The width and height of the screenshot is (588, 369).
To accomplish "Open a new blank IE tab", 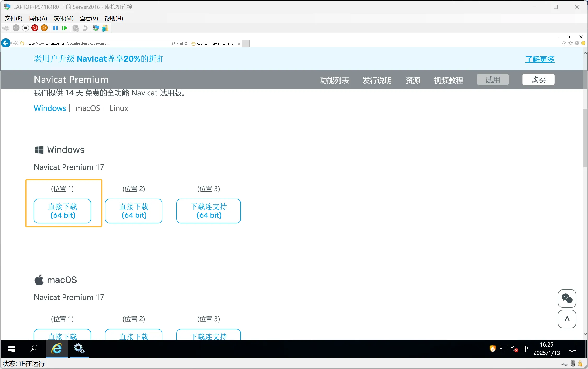I will (x=246, y=44).
